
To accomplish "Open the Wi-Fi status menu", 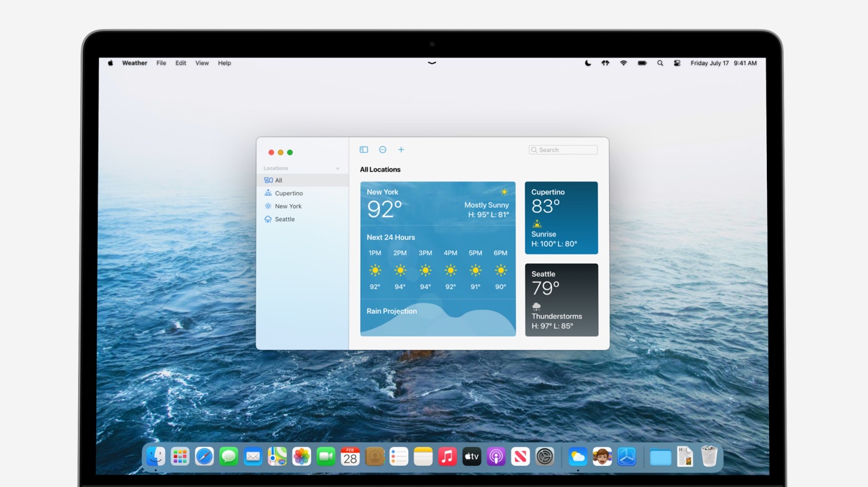I will (623, 63).
